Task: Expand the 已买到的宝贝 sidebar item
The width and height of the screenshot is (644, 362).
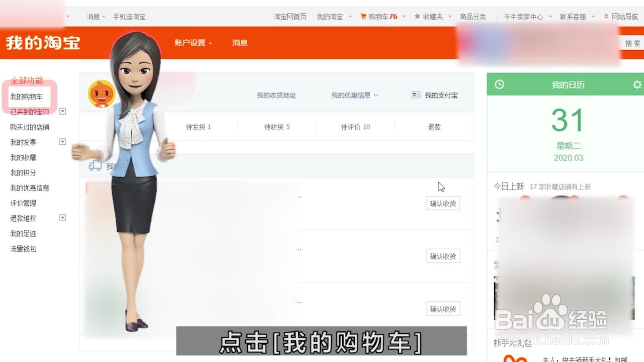Action: (62, 111)
